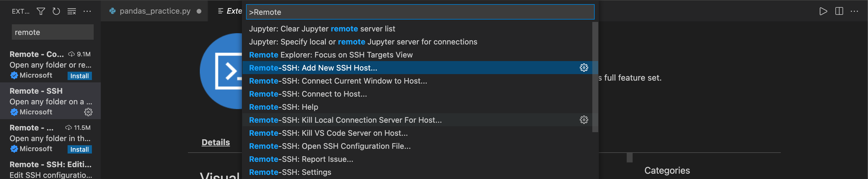
Task: Split the editor right
Action: pyautogui.click(x=839, y=12)
